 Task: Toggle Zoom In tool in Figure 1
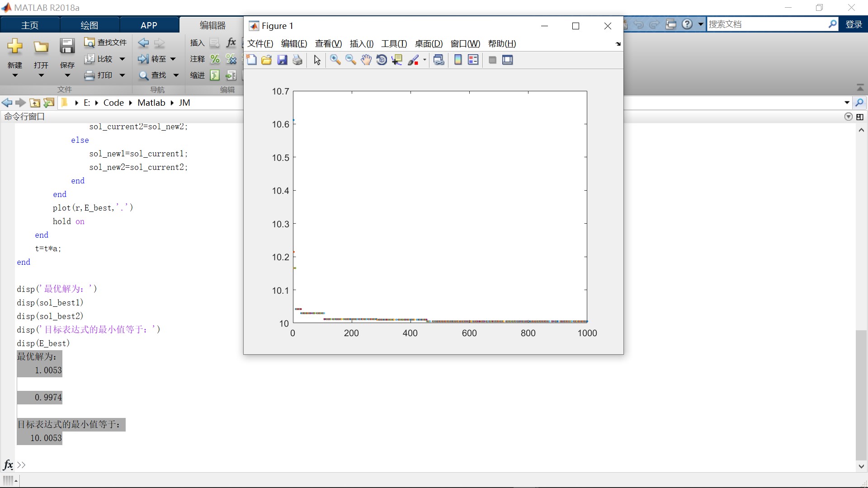click(335, 60)
